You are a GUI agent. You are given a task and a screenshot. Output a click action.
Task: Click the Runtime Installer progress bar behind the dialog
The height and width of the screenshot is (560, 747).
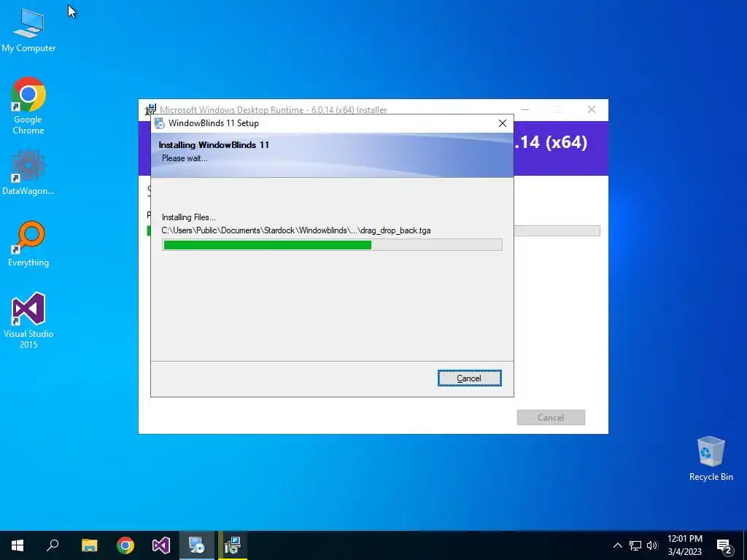tap(557, 231)
